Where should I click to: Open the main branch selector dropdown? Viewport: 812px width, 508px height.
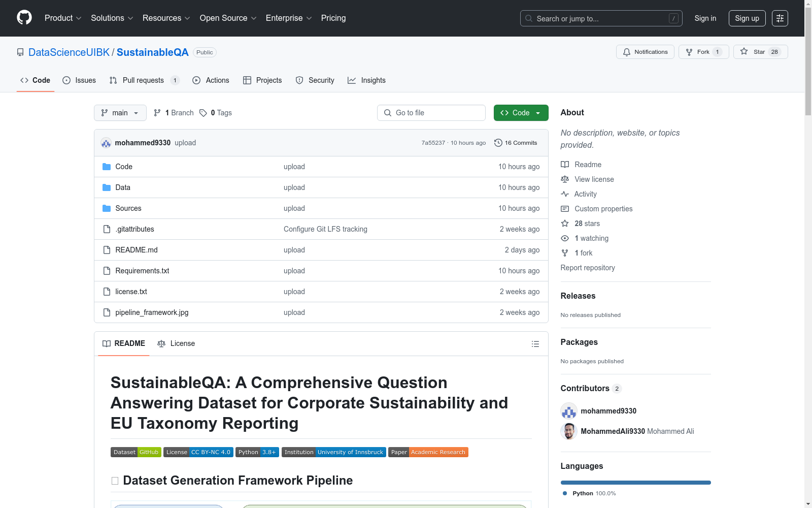pos(120,113)
